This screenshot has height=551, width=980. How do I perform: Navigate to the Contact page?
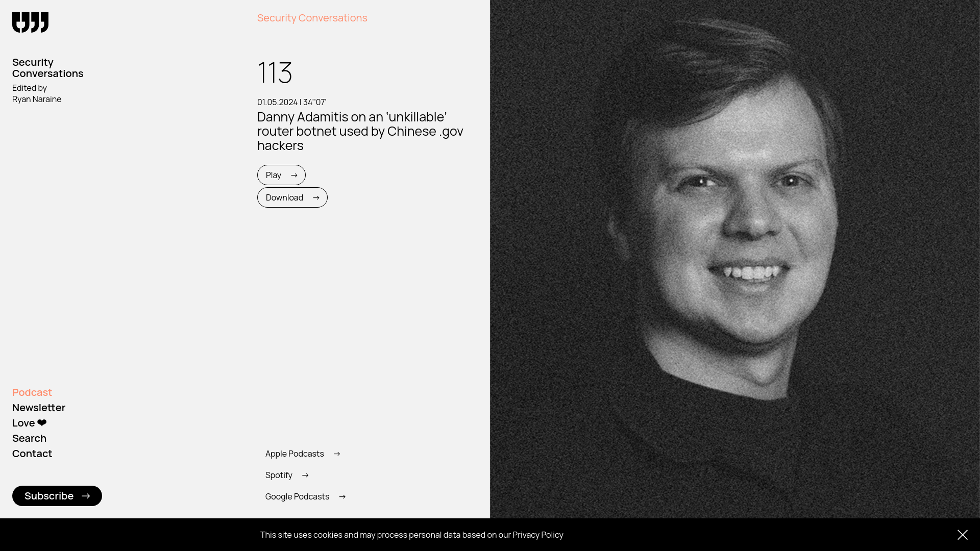coord(32,453)
